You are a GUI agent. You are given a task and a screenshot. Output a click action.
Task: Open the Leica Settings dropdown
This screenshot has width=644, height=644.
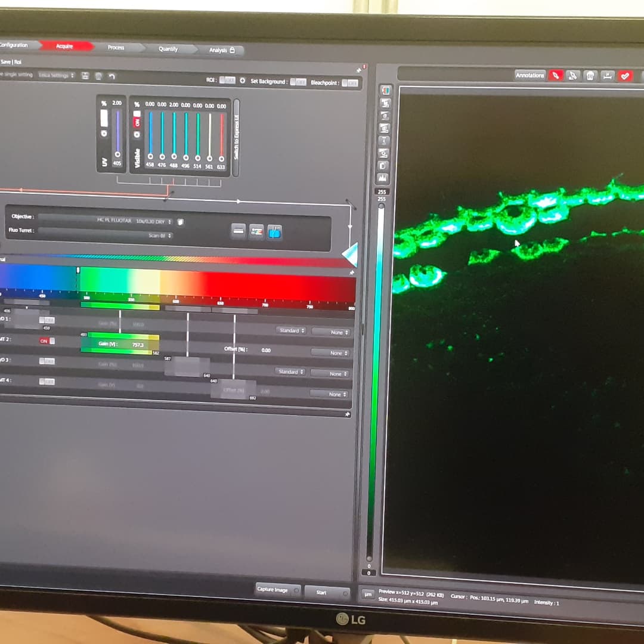(x=57, y=75)
